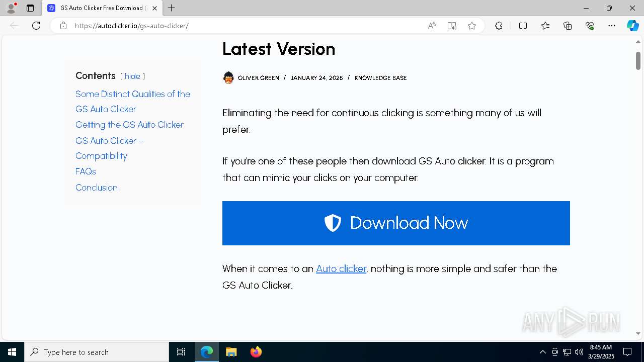Viewport: 644px width, 362px height.
Task: Click the Back arrow button
Action: (x=14, y=26)
